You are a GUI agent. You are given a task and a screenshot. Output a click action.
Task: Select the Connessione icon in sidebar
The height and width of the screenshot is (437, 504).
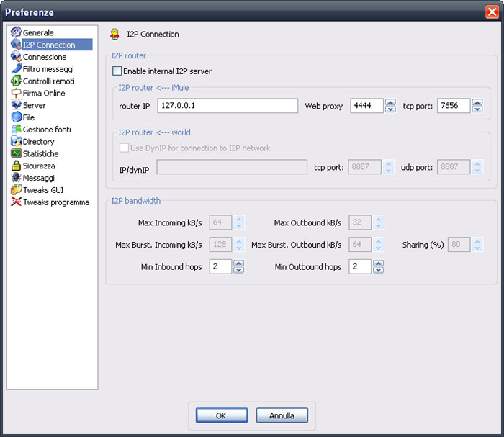(16, 57)
